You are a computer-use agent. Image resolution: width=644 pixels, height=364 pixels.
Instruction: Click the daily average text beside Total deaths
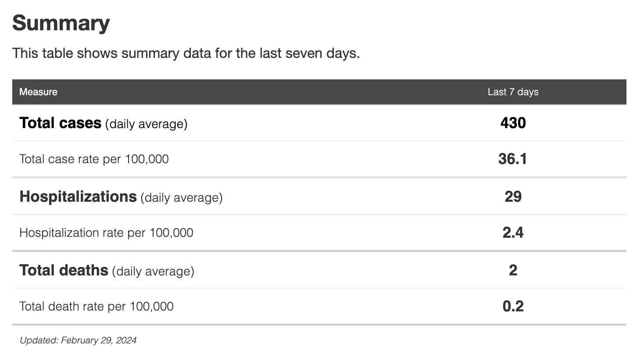pos(153,271)
